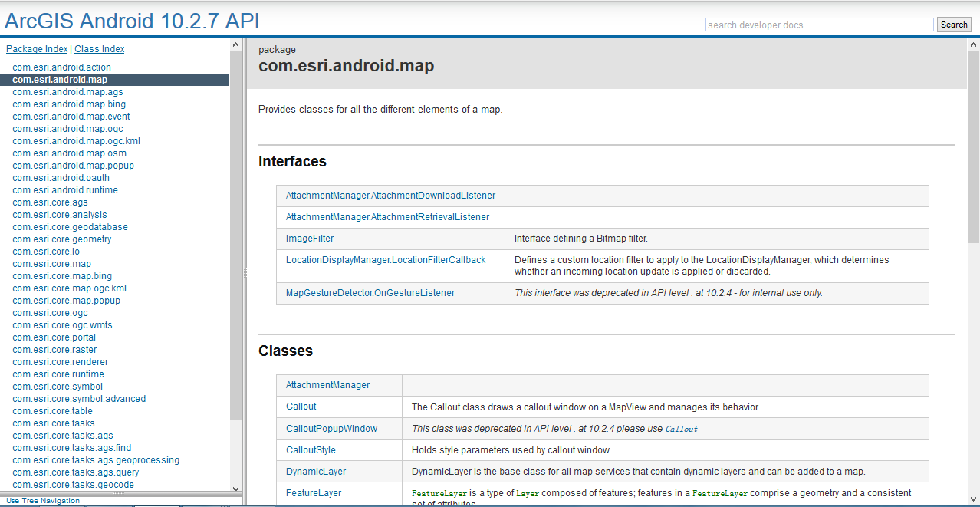The width and height of the screenshot is (980, 507).
Task: Select com.esri.android.map.ogc package
Action: pos(67,129)
